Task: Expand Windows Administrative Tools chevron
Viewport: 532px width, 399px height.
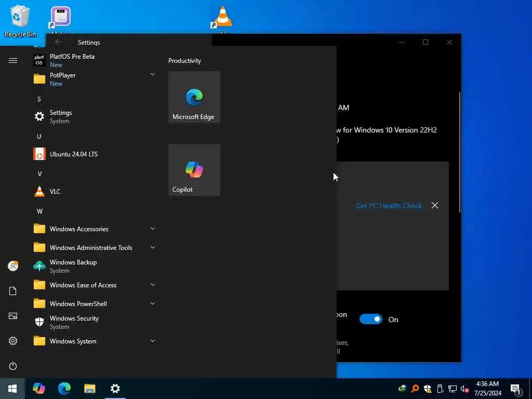Action: point(153,247)
